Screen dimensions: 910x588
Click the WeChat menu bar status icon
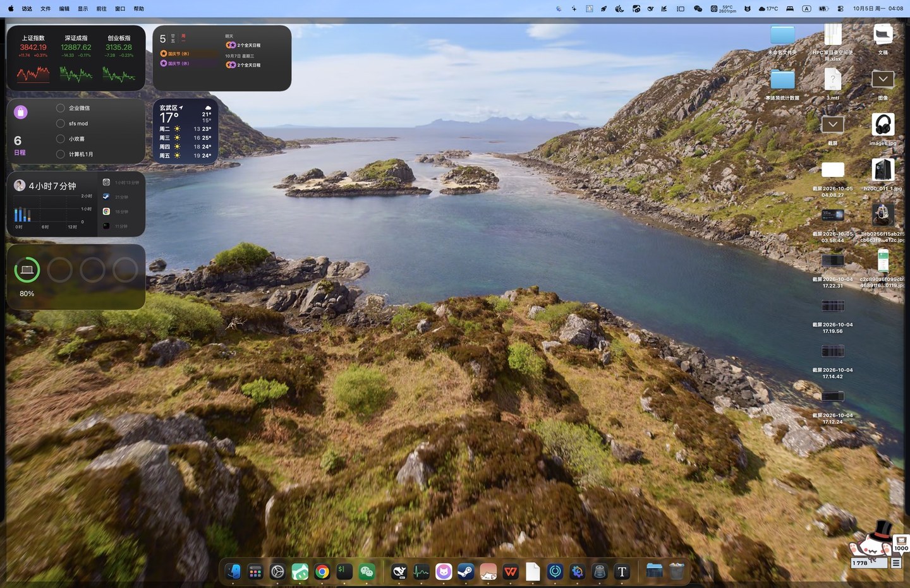coord(698,9)
